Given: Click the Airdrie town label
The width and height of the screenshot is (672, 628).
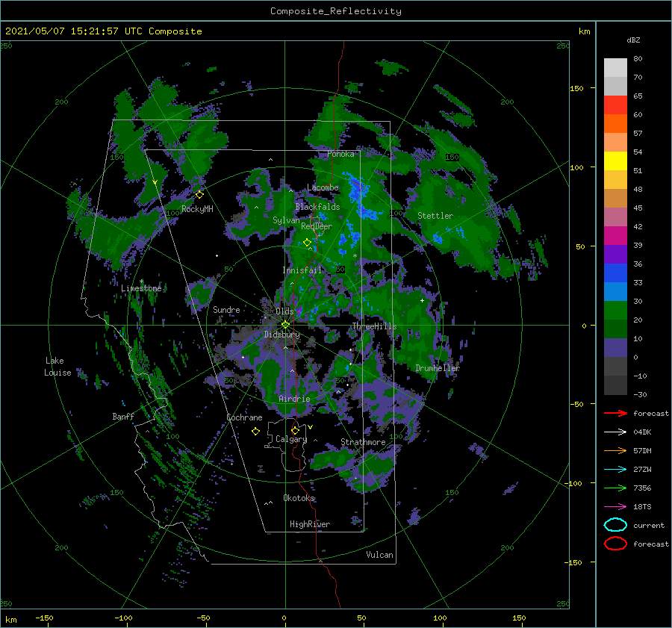Looking at the screenshot, I should 294,399.
